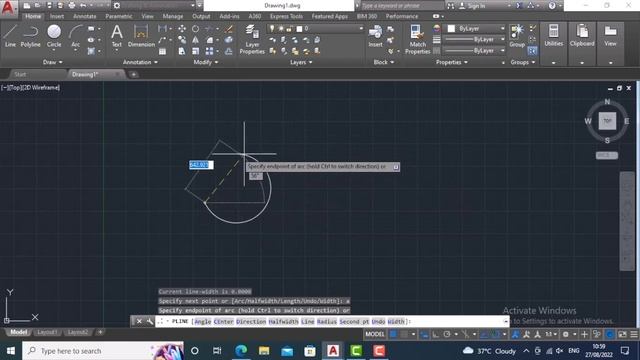Image resolution: width=640 pixels, height=360 pixels.
Task: Open the Home ribbon tab
Action: tap(33, 16)
